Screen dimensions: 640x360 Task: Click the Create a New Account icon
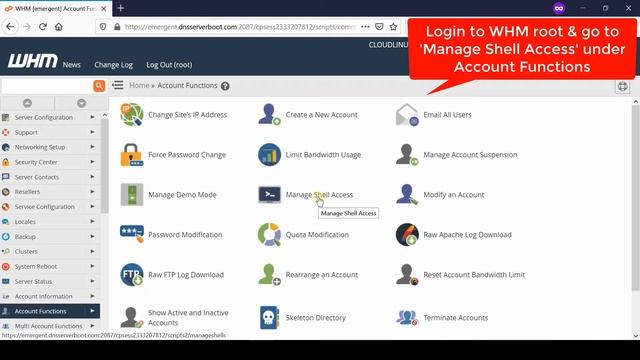269,115
